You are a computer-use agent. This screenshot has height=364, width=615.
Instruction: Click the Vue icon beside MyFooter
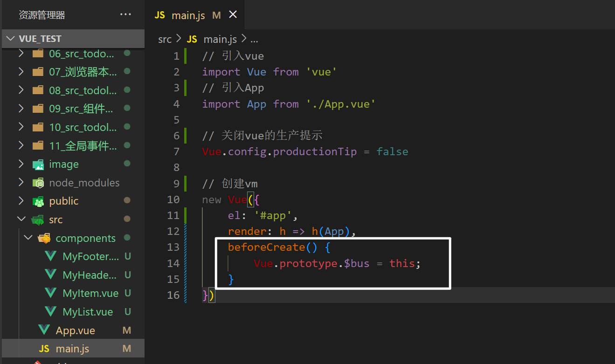[x=51, y=256]
